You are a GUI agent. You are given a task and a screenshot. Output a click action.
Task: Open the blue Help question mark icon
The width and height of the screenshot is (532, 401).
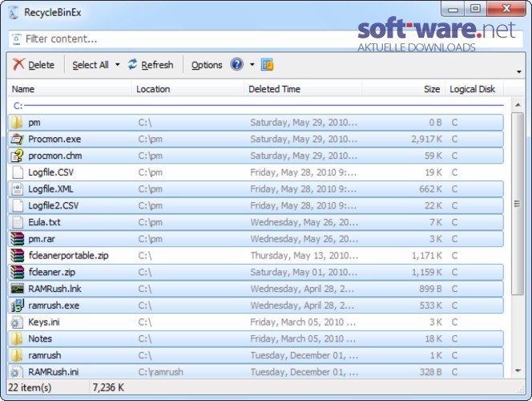tap(237, 64)
